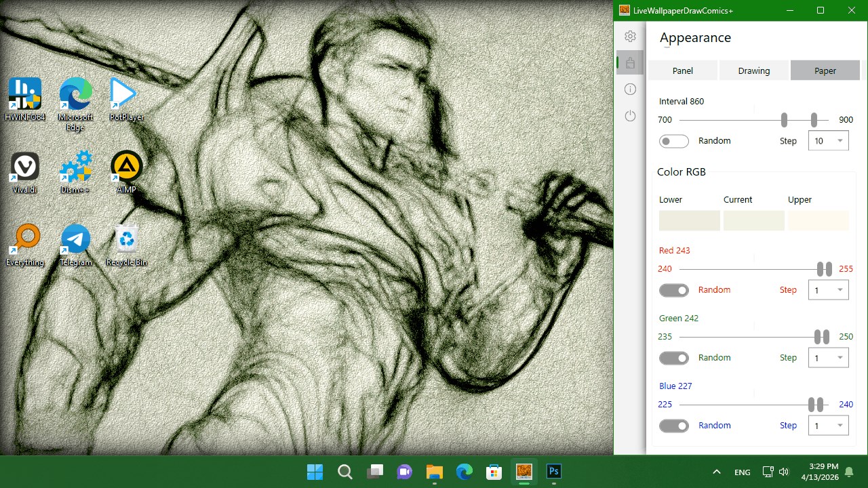Switch to Photoshop on the taskbar
Viewport: 868px width, 488px height.
(x=554, y=472)
